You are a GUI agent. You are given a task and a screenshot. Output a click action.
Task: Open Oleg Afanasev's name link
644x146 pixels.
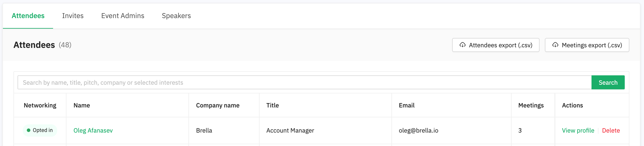coord(93,131)
